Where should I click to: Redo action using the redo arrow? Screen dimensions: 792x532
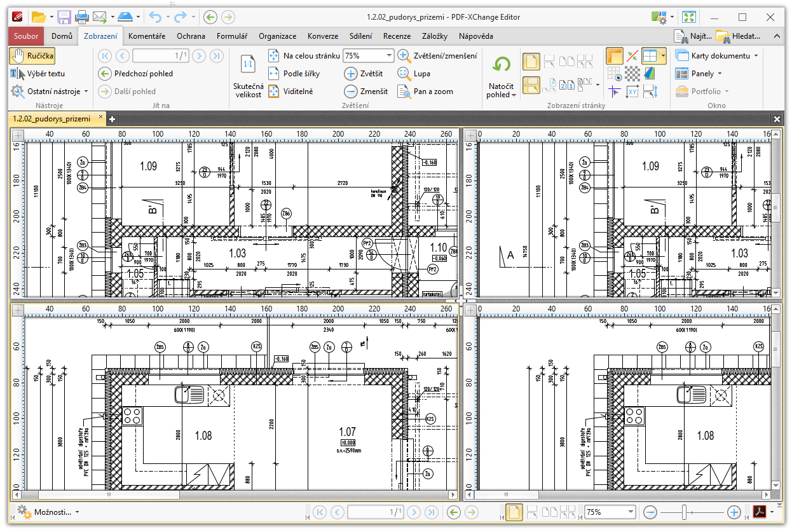coord(181,17)
